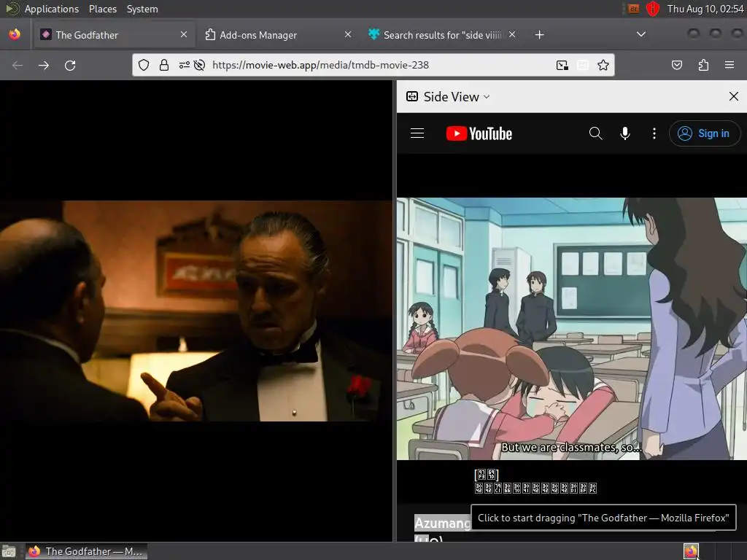The image size is (747, 560).
Task: Click The Godfather movie video
Action: click(x=196, y=311)
